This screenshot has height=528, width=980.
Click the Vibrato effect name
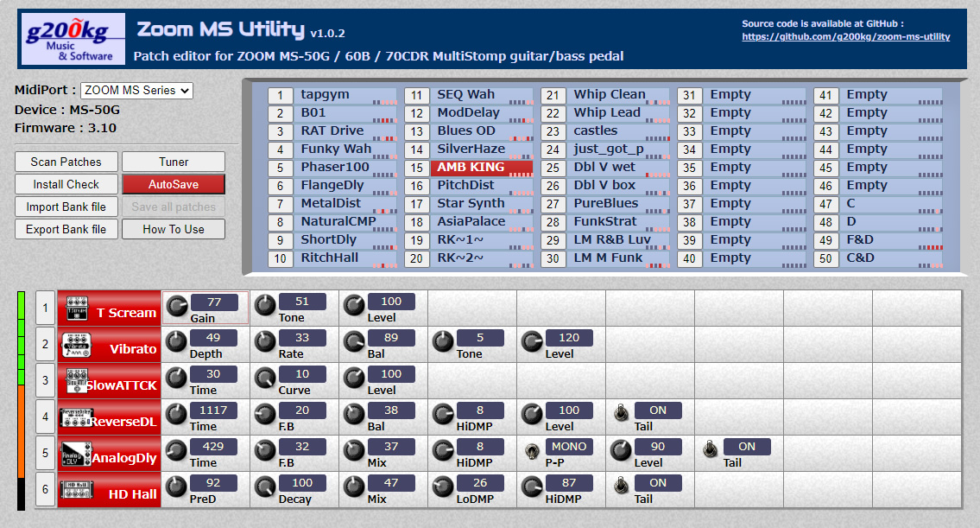click(133, 349)
